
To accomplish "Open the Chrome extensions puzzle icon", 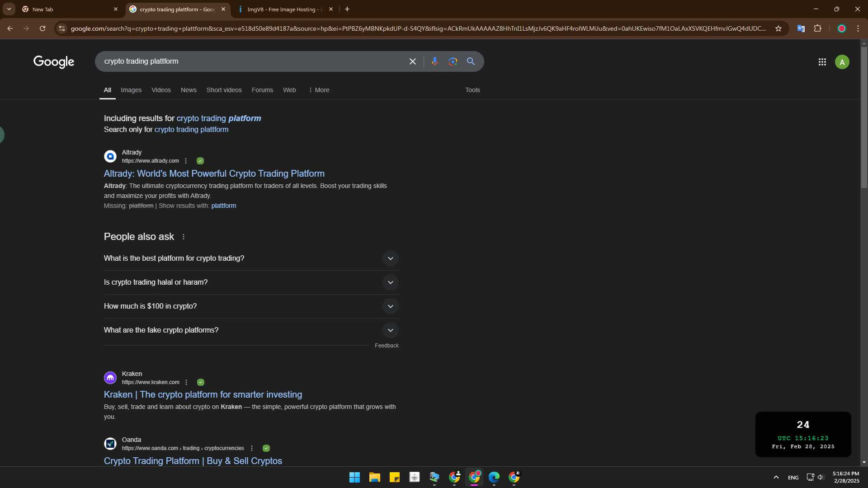I will 817,28.
